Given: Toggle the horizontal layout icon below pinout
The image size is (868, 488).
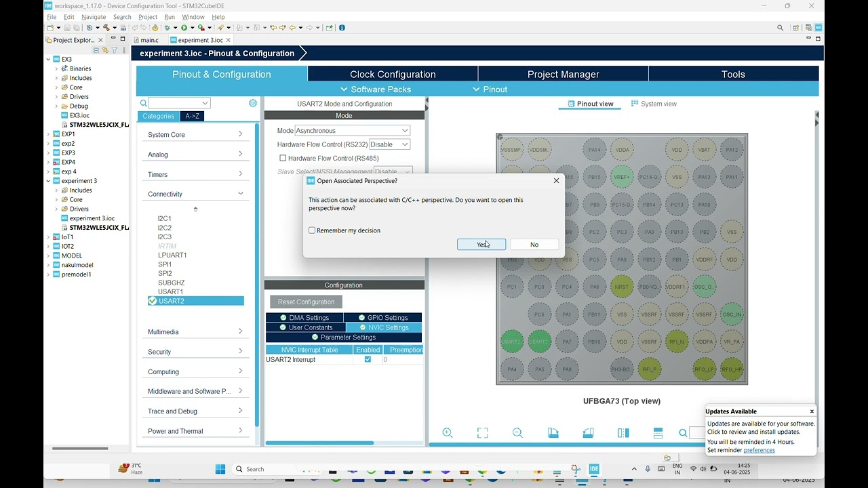Looking at the screenshot, I should [658, 432].
